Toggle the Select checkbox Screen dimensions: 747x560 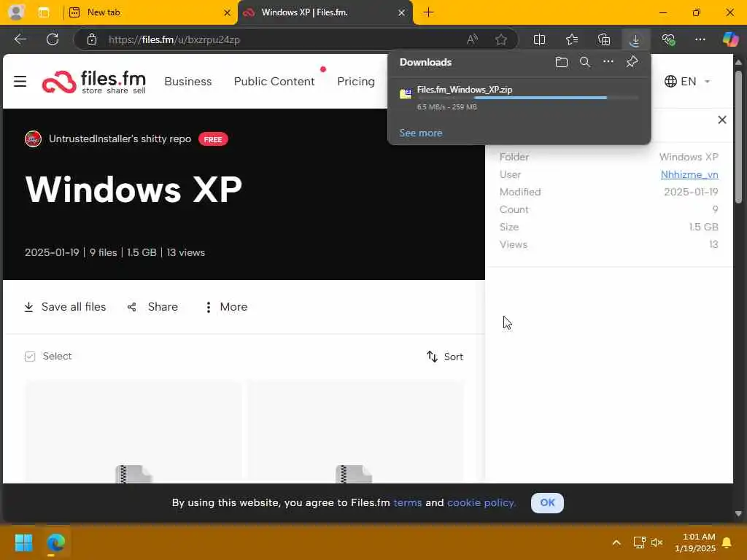(x=29, y=357)
